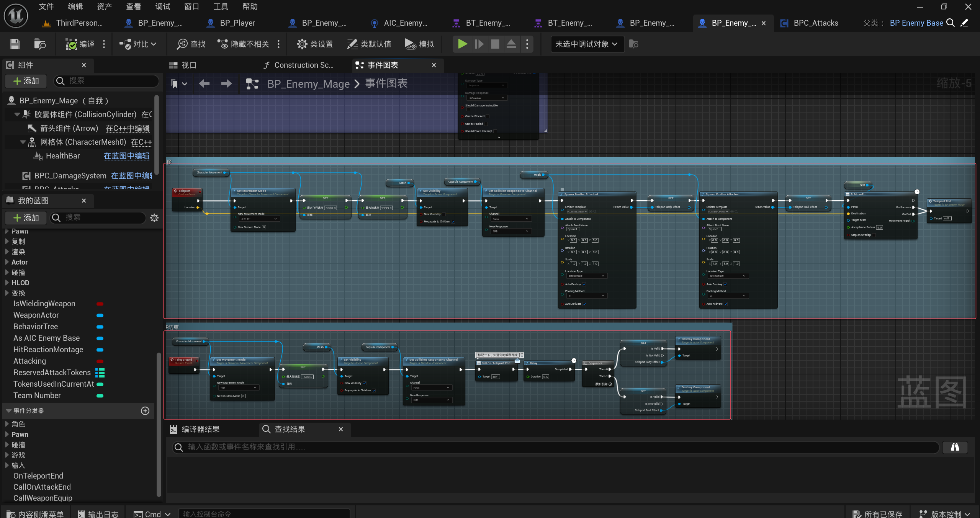The width and height of the screenshot is (980, 518).
Task: Expand the Actor category
Action: click(x=7, y=262)
